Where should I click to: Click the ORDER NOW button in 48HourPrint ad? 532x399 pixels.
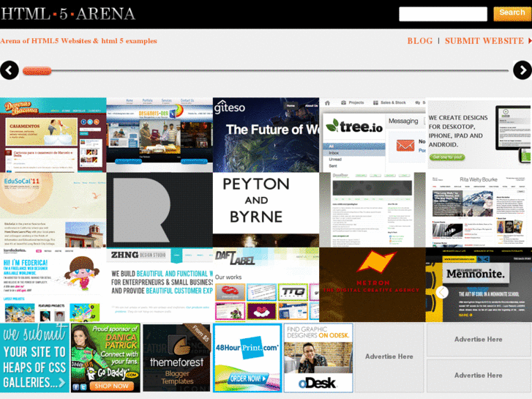click(247, 379)
